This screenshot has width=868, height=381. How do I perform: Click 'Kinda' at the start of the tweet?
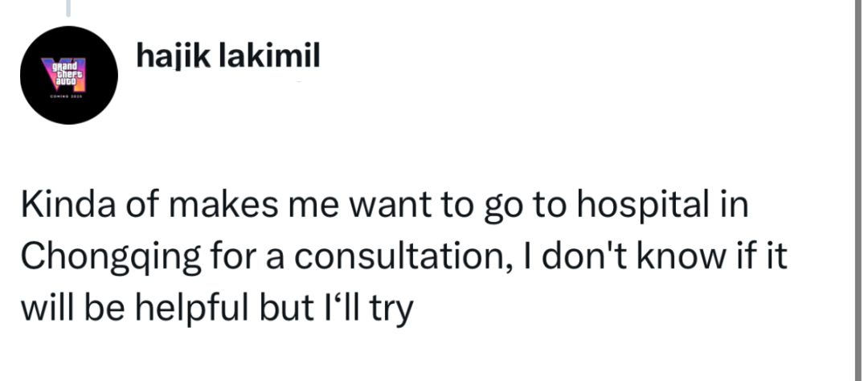pyautogui.click(x=68, y=204)
